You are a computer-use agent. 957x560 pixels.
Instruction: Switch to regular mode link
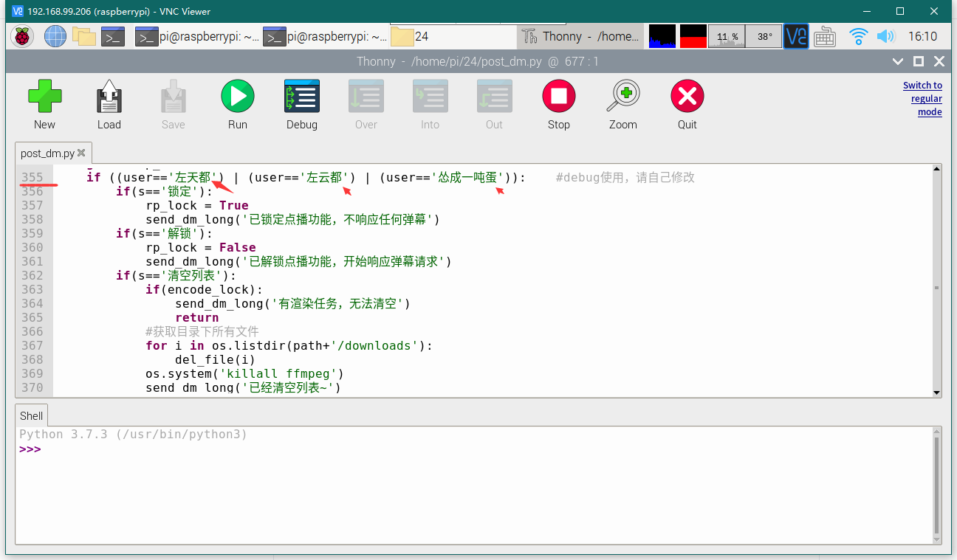pyautogui.click(x=922, y=99)
